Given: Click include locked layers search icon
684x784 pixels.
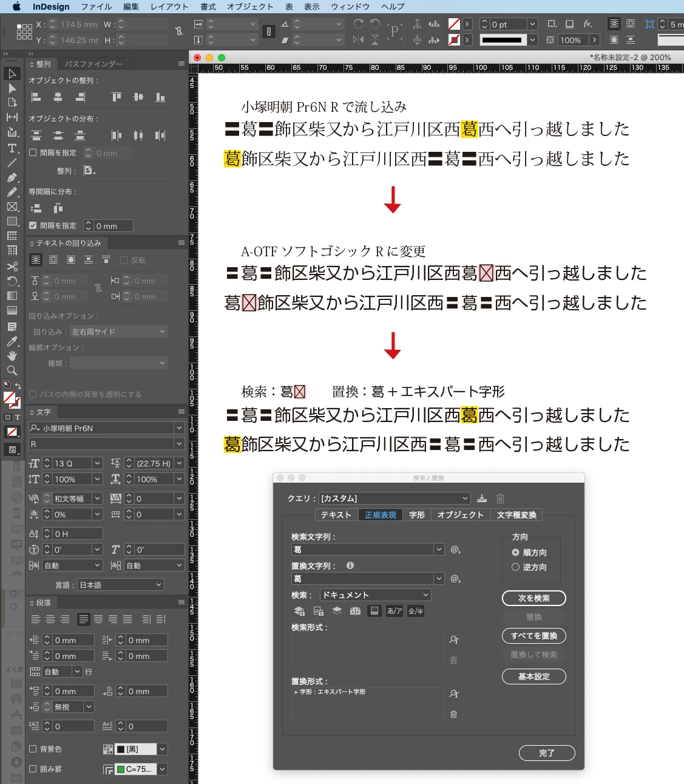Looking at the screenshot, I should (x=300, y=611).
